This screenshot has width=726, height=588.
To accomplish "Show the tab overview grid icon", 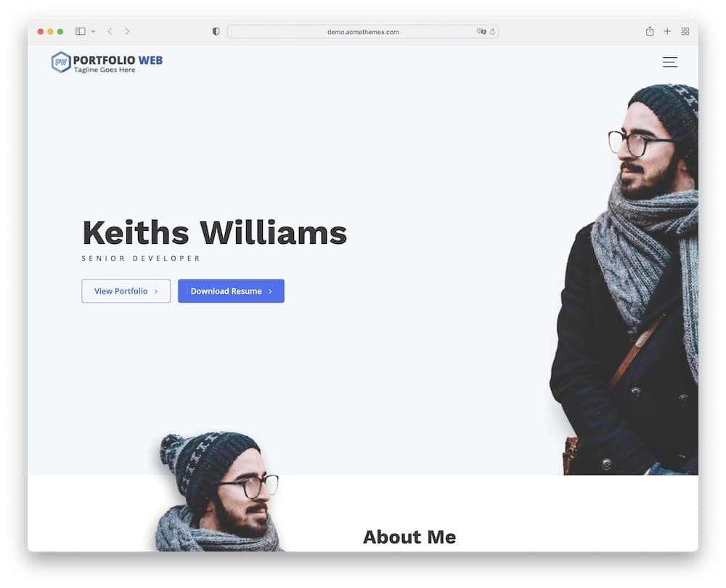I will [x=685, y=31].
